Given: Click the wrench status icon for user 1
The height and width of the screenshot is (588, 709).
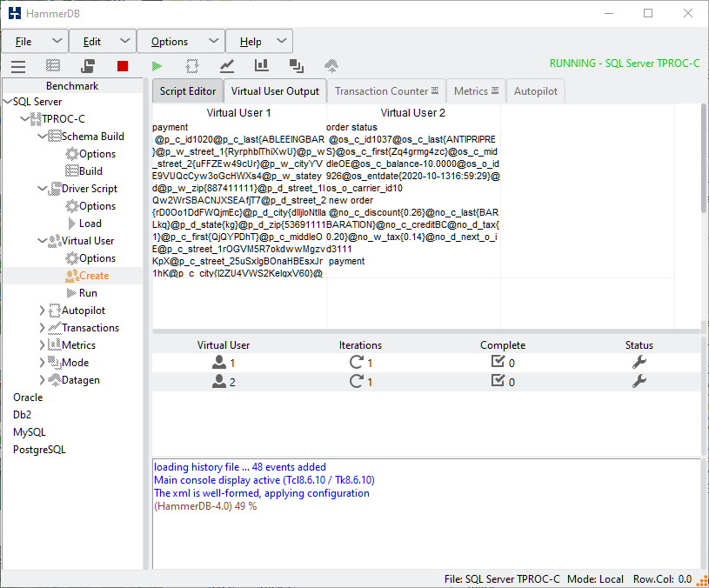Looking at the screenshot, I should (x=639, y=362).
